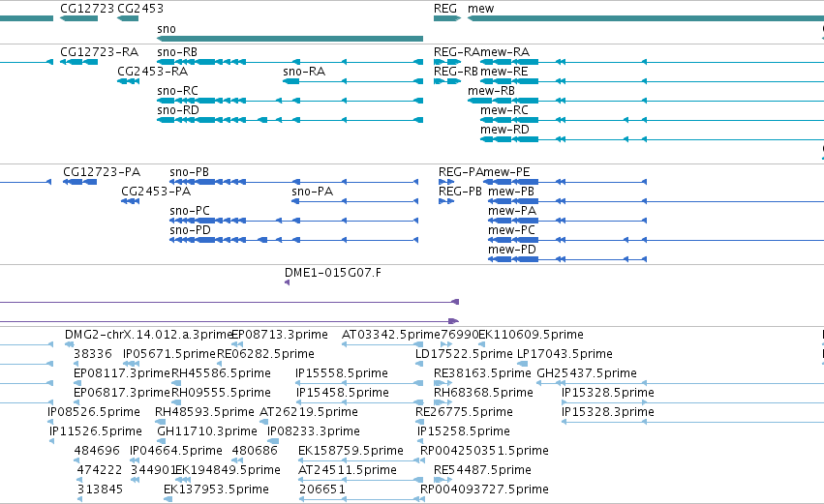
Task: Click the RH48593.5prime EST label
Action: coord(204,413)
